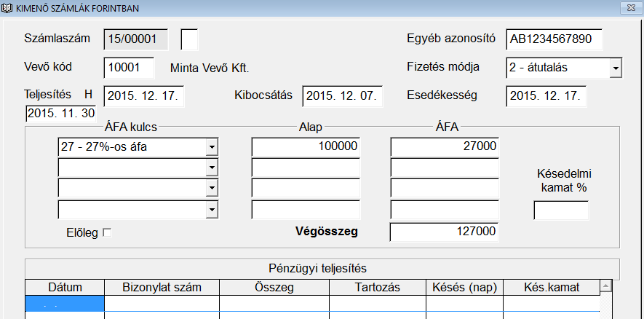Click the second row Alap field
This screenshot has width=644, height=319.
pos(306,168)
